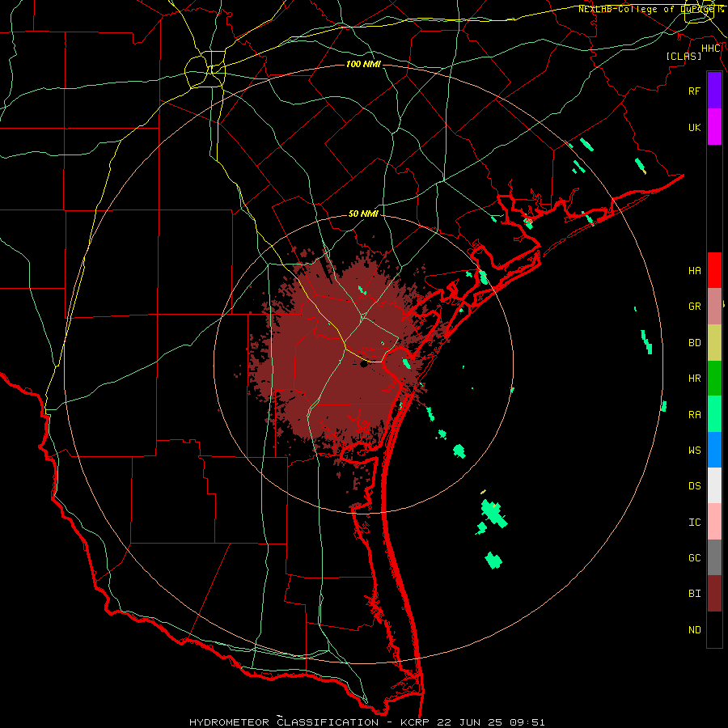Image resolution: width=728 pixels, height=728 pixels.
Task: Select the RA legend label
Action: coord(694,415)
